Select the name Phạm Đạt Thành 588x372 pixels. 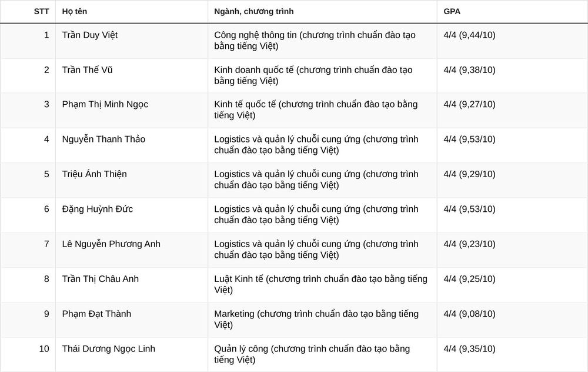coord(96,314)
